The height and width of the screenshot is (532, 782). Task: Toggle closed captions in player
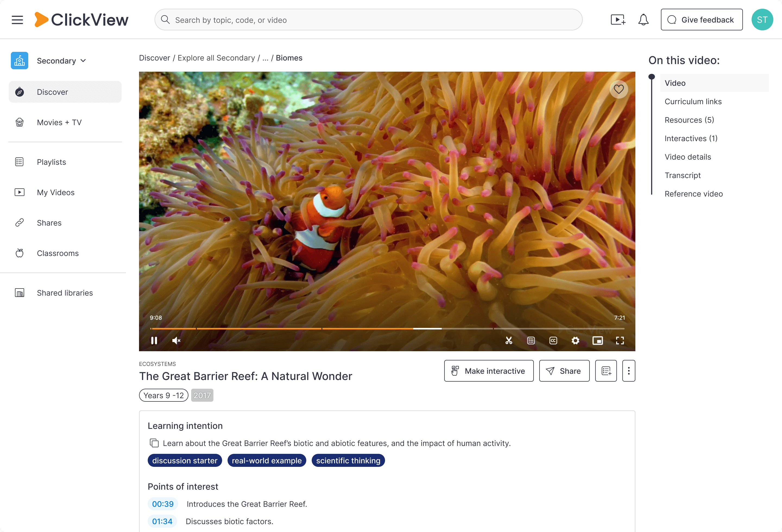pos(553,341)
